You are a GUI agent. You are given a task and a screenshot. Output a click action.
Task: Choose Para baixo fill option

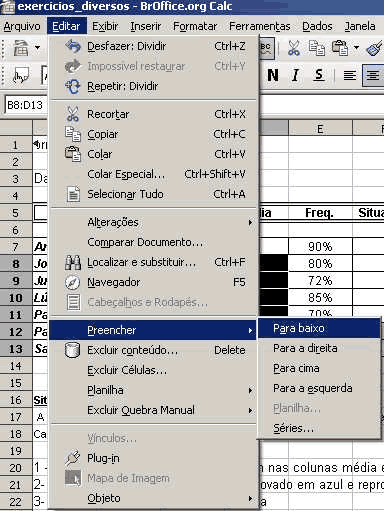[x=319, y=328]
